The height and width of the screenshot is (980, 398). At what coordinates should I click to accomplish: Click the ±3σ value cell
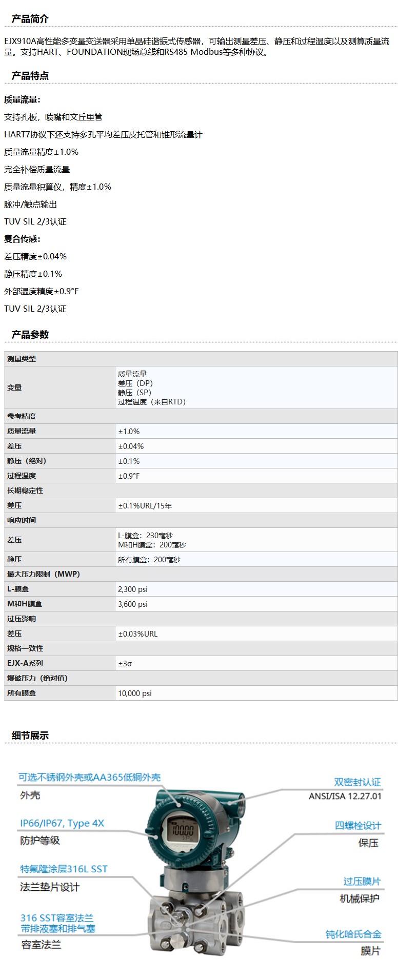click(x=256, y=663)
